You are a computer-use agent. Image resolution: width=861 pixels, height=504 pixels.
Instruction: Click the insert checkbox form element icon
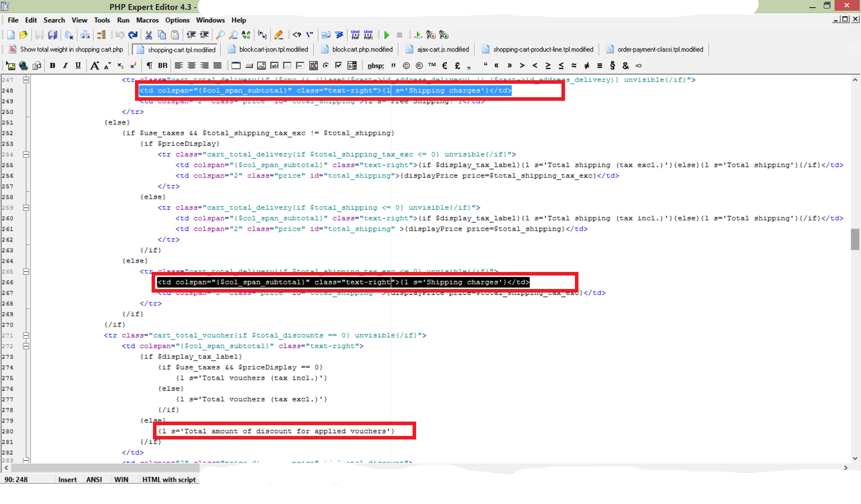339,65
